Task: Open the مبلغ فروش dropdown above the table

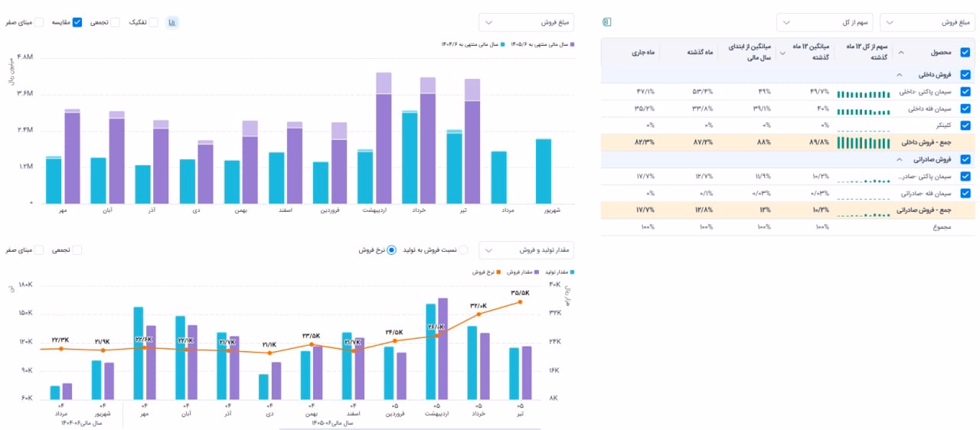Action: click(927, 22)
